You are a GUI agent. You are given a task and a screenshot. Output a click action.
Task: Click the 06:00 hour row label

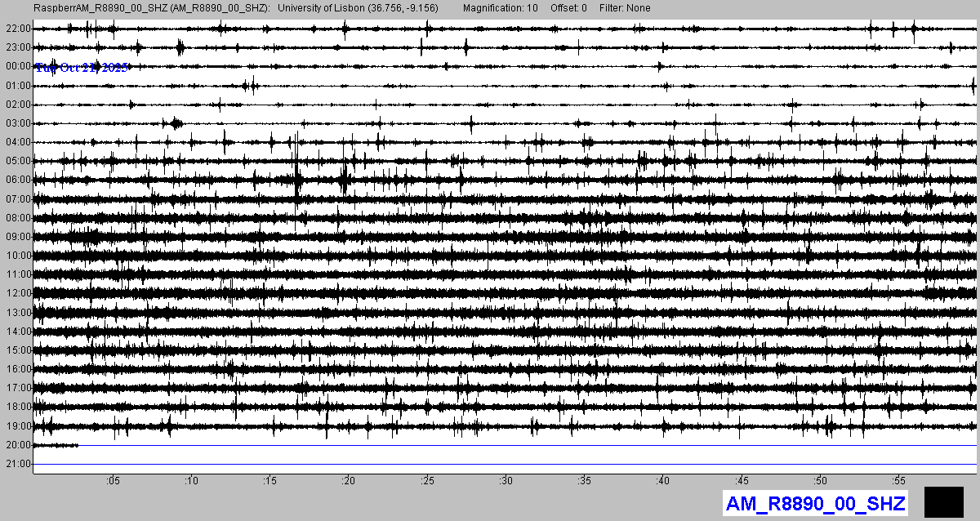pos(17,180)
